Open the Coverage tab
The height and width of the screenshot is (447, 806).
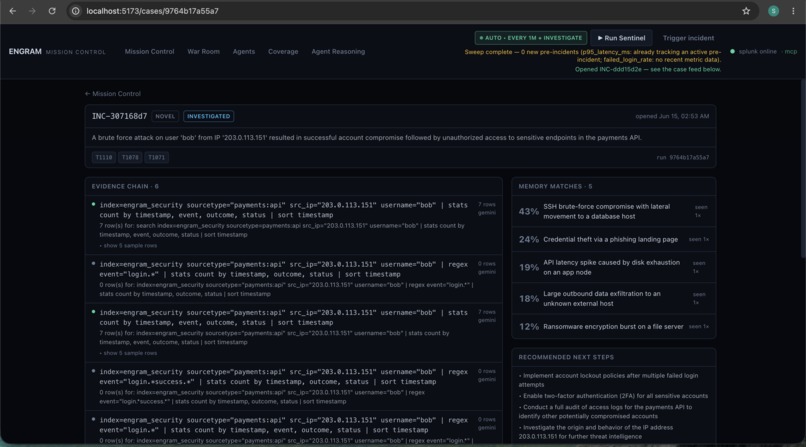[x=283, y=51]
